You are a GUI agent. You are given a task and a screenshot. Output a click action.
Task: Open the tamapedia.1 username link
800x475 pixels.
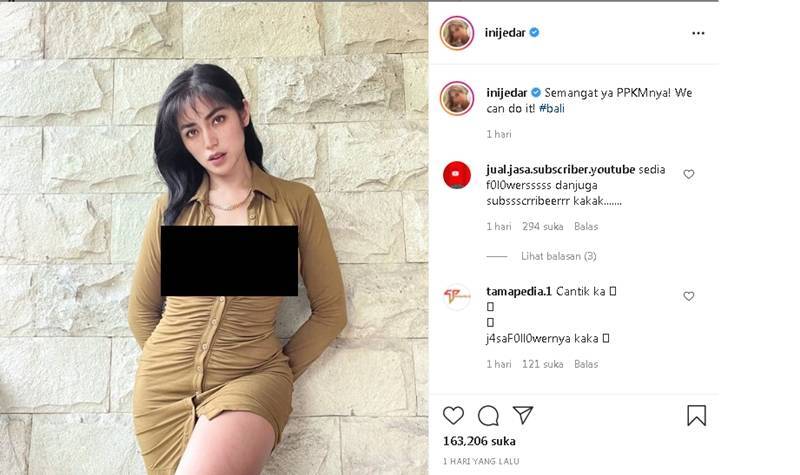click(x=519, y=292)
